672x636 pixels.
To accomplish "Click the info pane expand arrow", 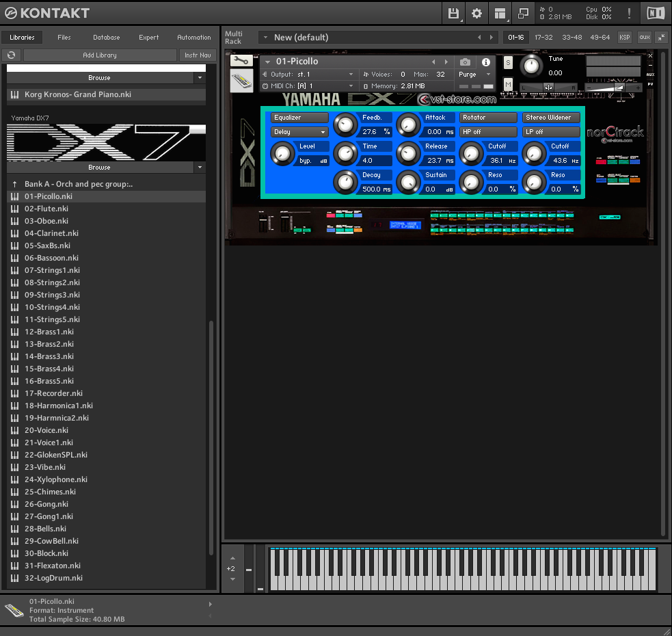I will point(210,604).
